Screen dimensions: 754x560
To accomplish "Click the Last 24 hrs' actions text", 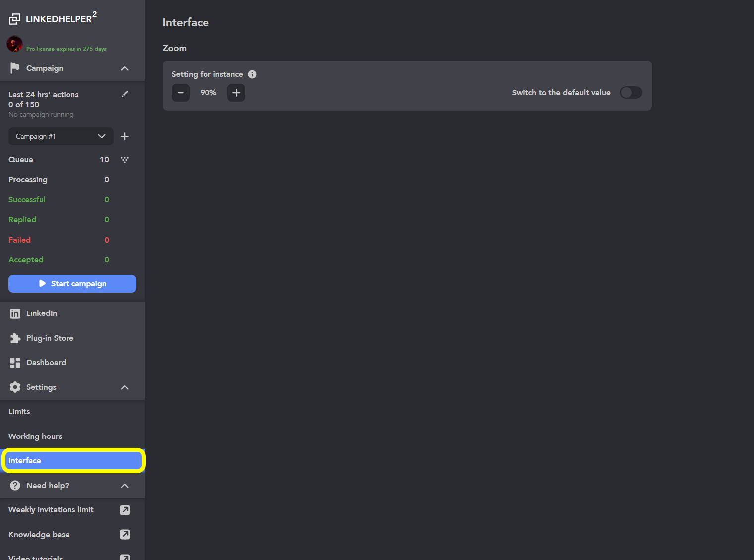I will pos(44,94).
